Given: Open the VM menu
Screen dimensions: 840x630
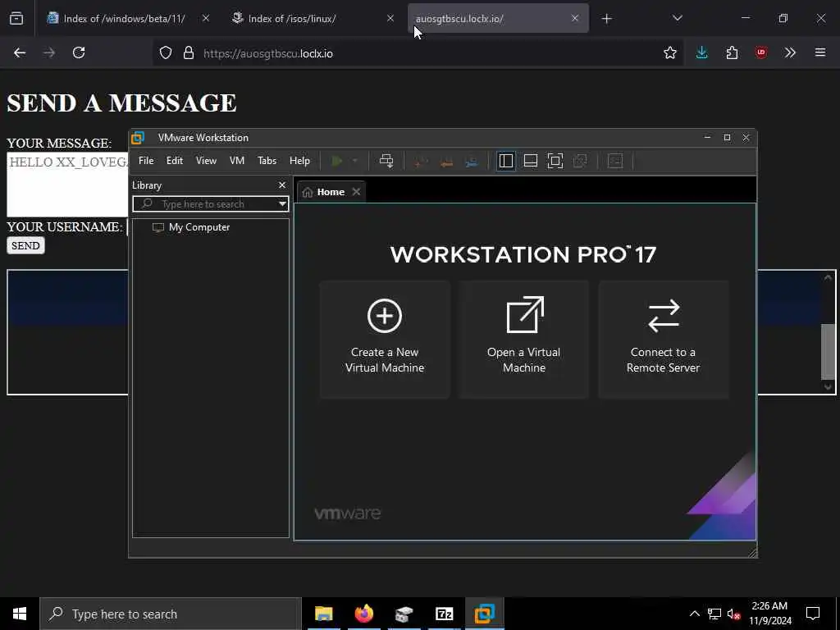Looking at the screenshot, I should (x=237, y=161).
